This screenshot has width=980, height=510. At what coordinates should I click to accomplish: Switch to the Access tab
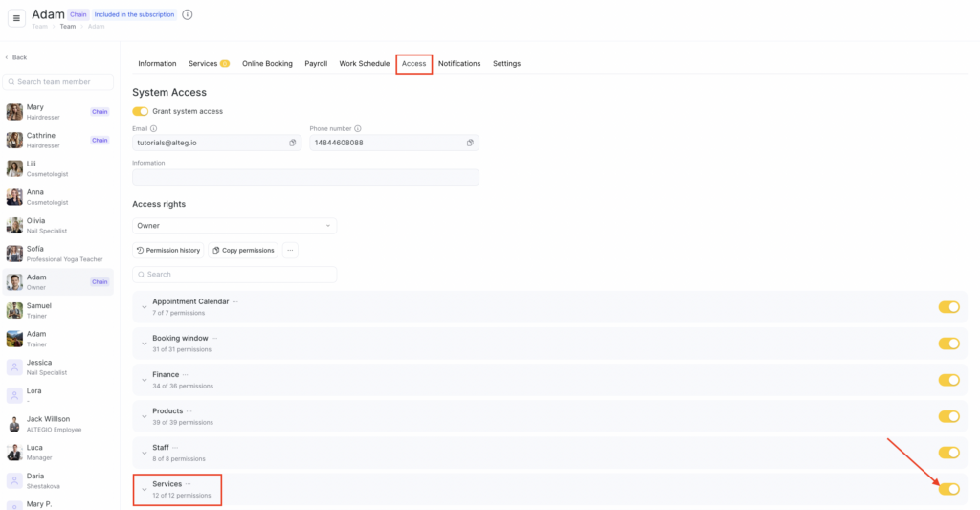[413, 64]
